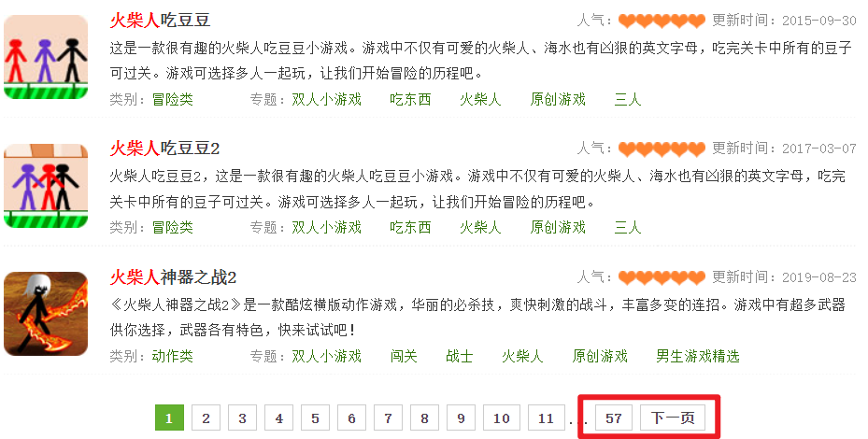Open 闯关 topic tag

404,356
